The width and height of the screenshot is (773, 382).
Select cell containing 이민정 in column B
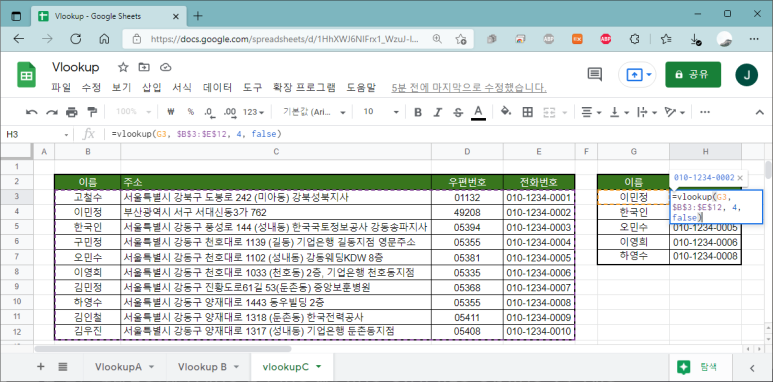[88, 212]
